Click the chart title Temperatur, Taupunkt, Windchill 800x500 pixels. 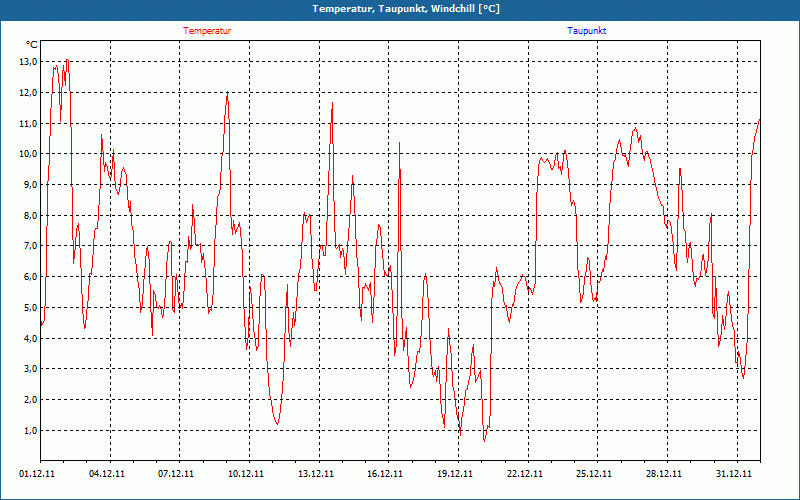pyautogui.click(x=406, y=9)
